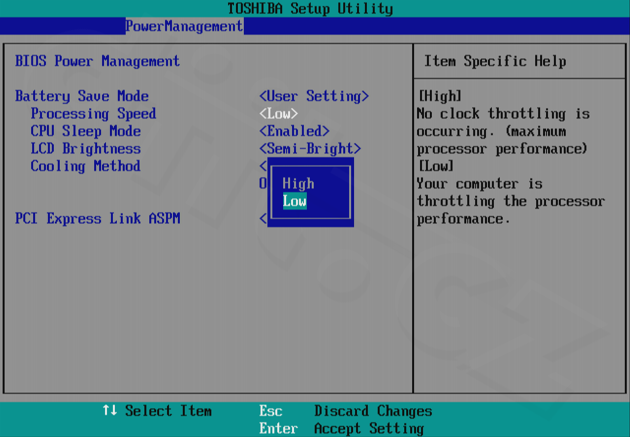
Task: Click the up-down arrows Select Item hint
Action: tap(156, 411)
